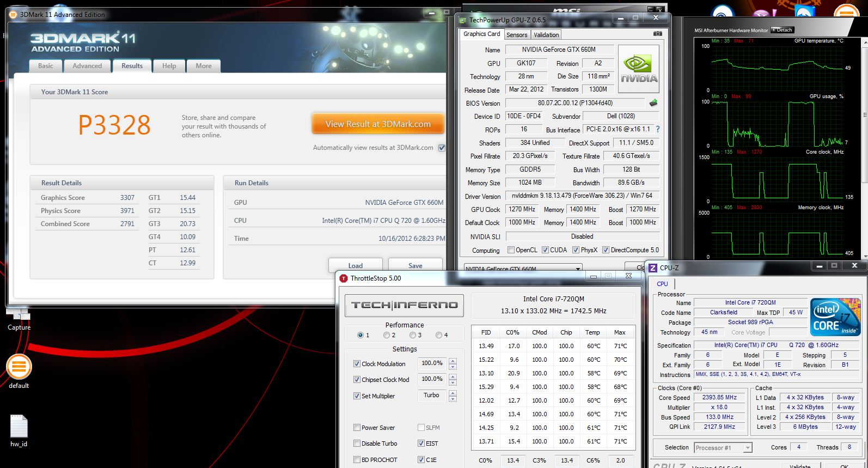Screen dimensions: 868x468
Task: Click the Load button in 3DMark
Action: [356, 265]
